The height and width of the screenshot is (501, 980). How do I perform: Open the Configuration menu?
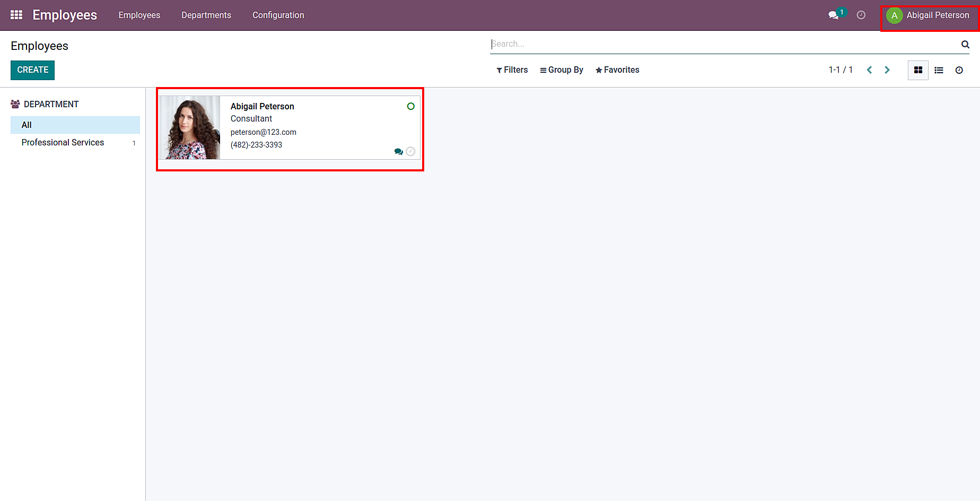pyautogui.click(x=278, y=15)
